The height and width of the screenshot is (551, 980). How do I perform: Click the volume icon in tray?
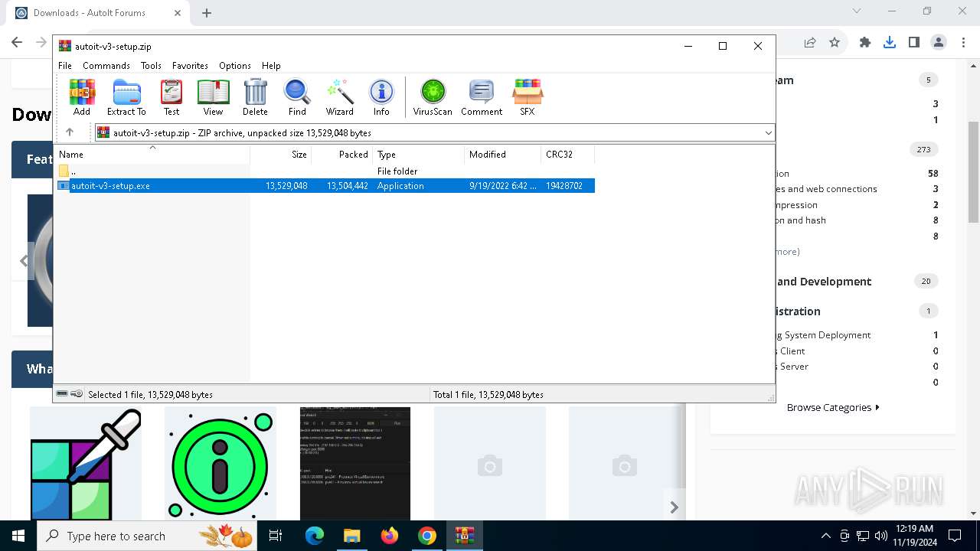point(881,536)
